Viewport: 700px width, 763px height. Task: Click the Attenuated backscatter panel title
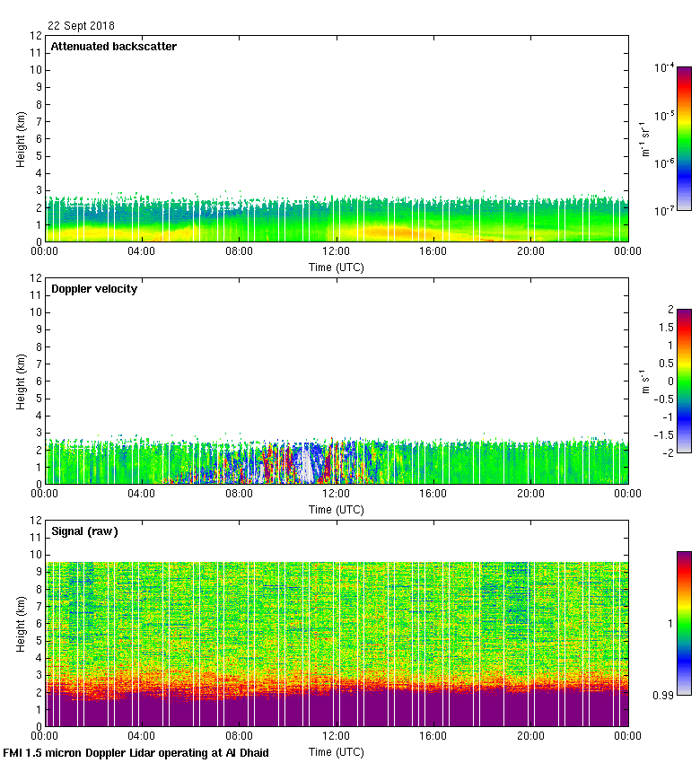coord(113,47)
